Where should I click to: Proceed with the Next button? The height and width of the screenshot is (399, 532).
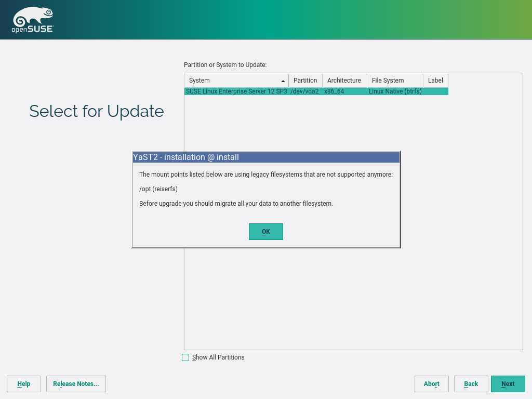click(x=508, y=384)
